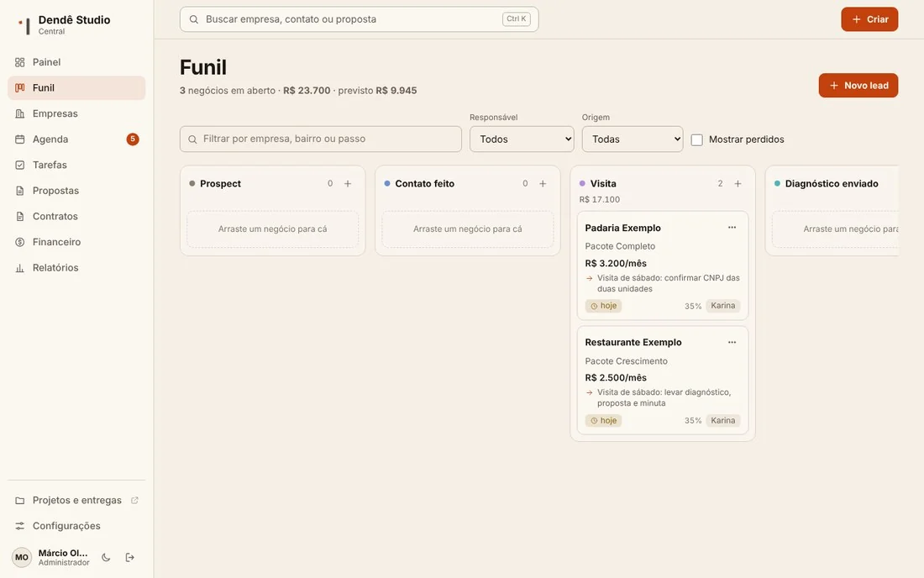
Task: Focus the Filtrar por empresa filter field
Action: point(321,139)
